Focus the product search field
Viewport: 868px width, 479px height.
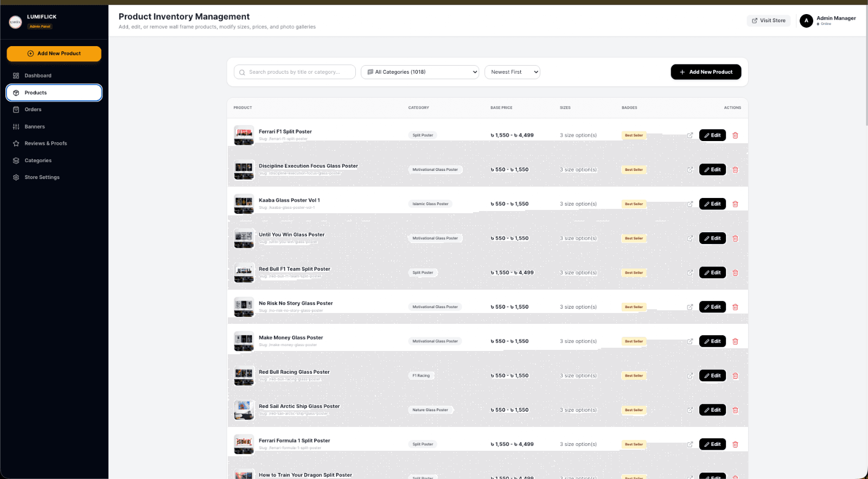coord(295,72)
